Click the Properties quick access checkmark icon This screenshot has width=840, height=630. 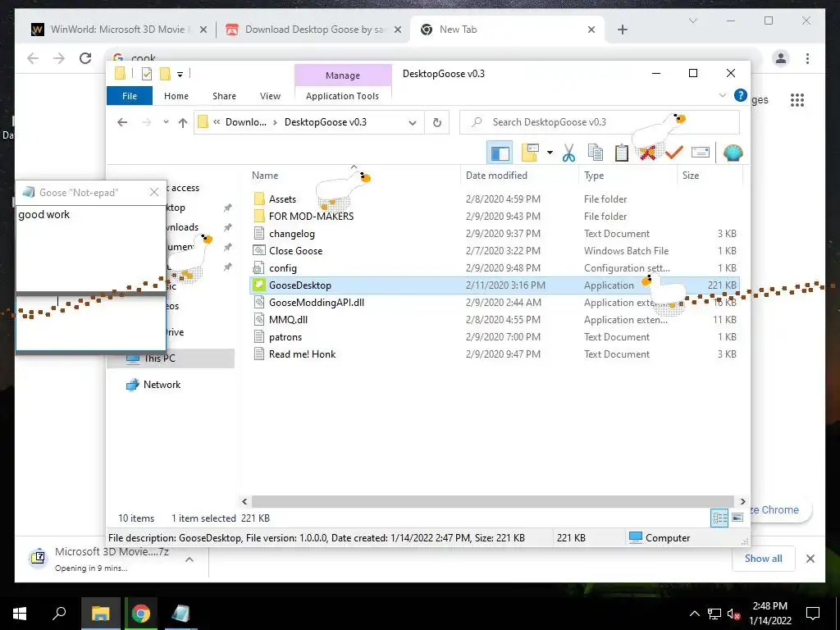[147, 74]
